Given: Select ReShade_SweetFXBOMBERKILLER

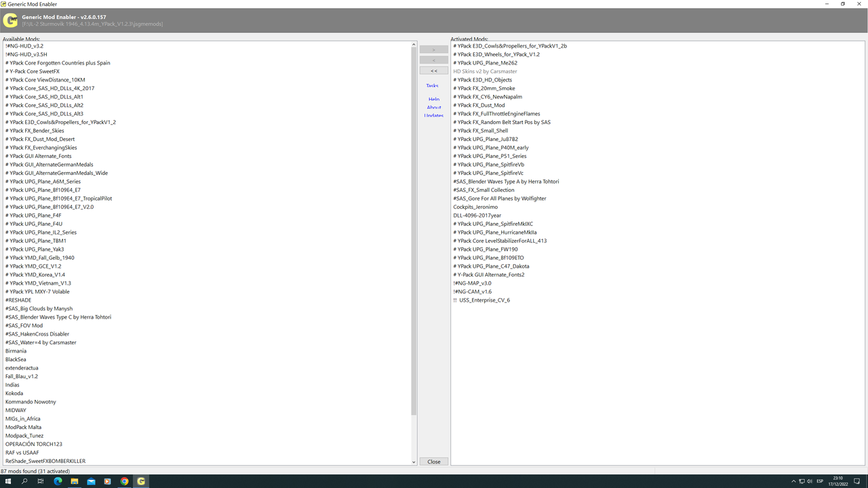Looking at the screenshot, I should coord(45,461).
